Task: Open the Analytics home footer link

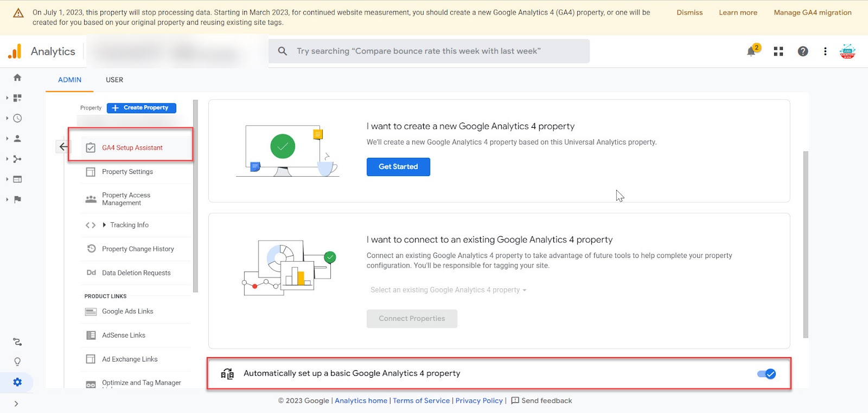Action: point(361,401)
